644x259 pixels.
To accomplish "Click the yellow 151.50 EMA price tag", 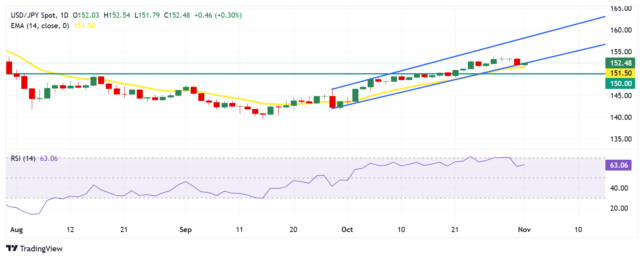I will [621, 73].
